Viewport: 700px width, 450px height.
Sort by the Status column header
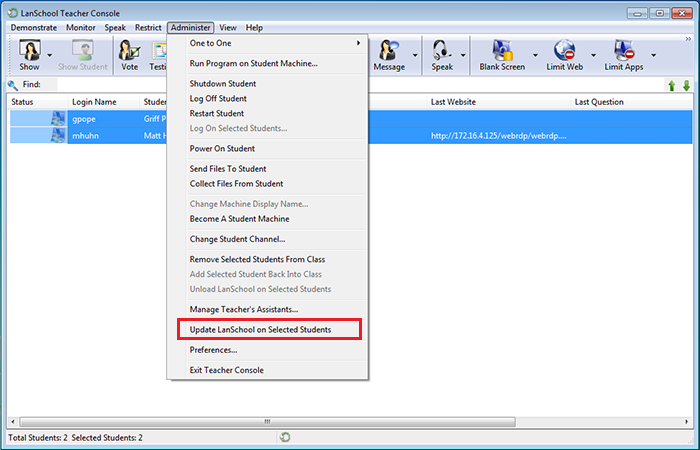[38, 102]
